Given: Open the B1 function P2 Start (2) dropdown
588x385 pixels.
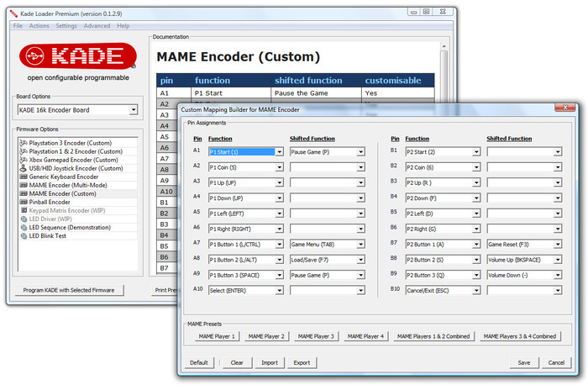Looking at the screenshot, I should [476, 152].
